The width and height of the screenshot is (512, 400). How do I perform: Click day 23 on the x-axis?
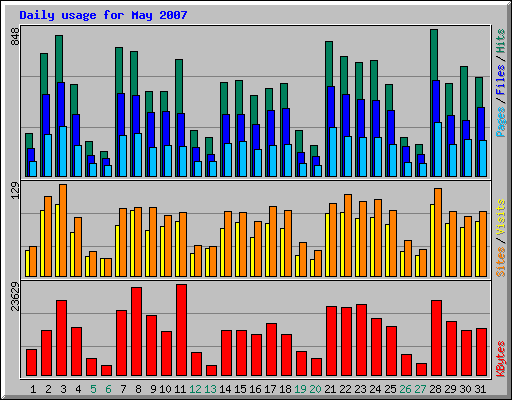pyautogui.click(x=360, y=389)
